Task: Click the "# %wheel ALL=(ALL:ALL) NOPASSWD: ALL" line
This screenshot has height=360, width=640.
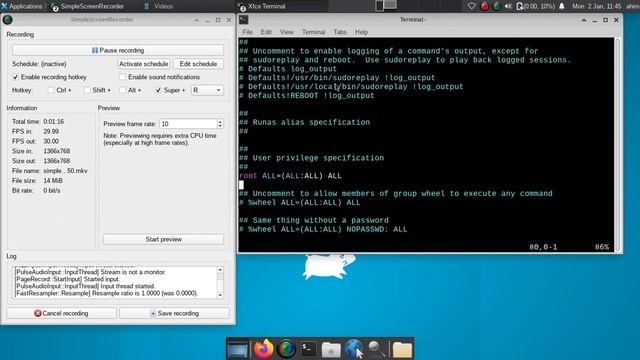Action: (323, 229)
